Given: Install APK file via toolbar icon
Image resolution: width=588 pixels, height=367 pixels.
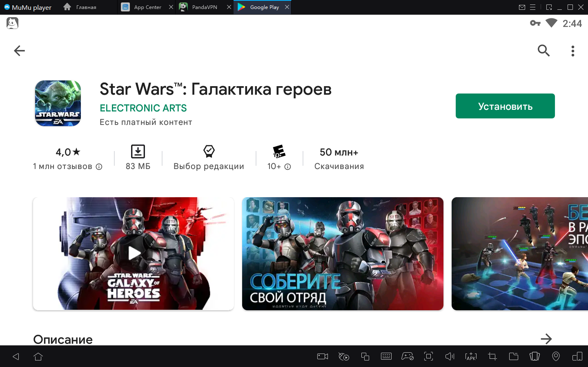Looking at the screenshot, I should pos(471,356).
